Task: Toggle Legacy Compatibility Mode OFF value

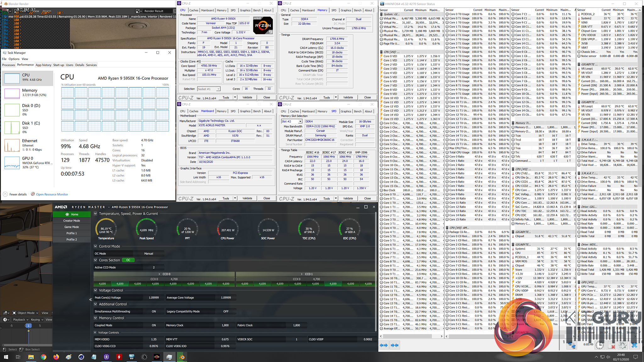Action: click(226, 311)
